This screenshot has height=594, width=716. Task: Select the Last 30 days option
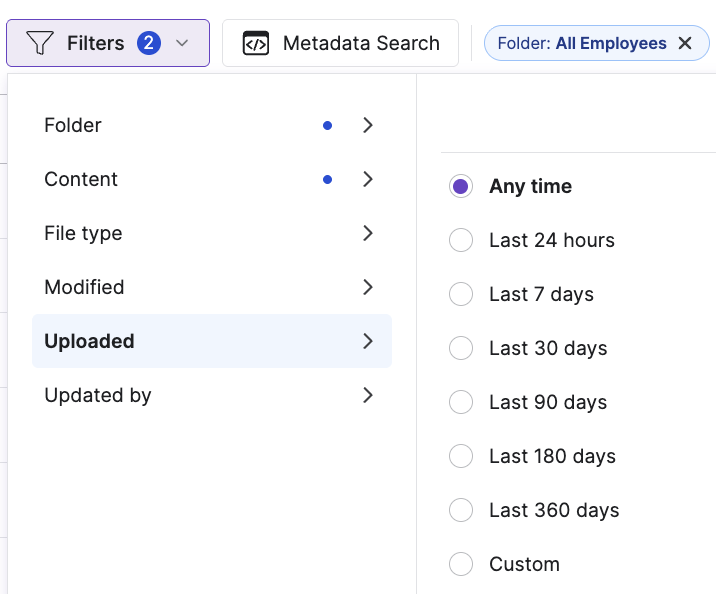(x=461, y=349)
